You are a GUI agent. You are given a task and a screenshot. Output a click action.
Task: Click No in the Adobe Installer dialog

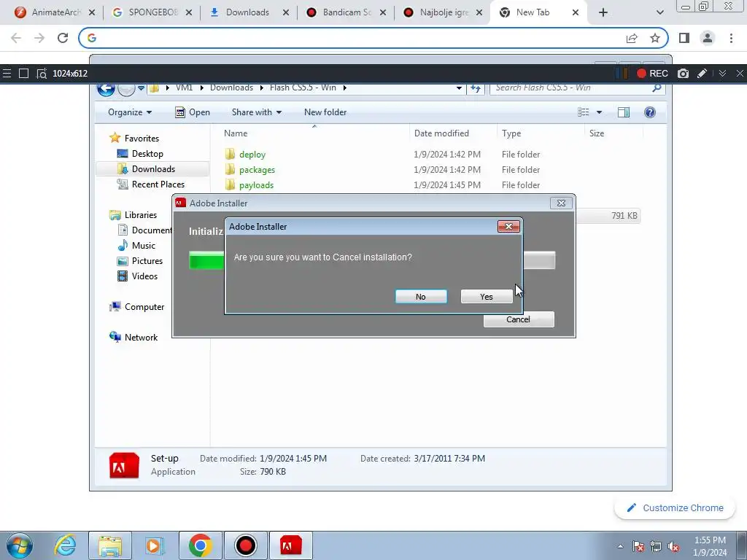[x=421, y=297]
